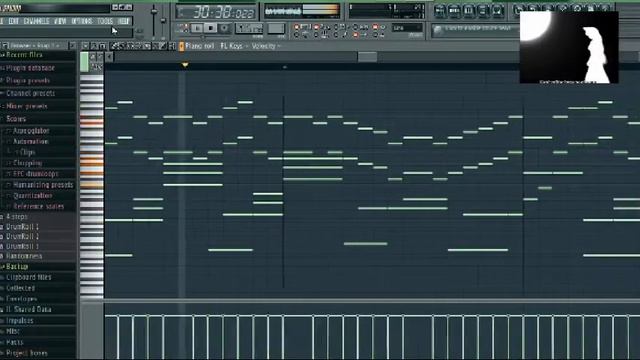Click the tempo display box
Viewport: 640px width, 360px height.
[x=249, y=28]
